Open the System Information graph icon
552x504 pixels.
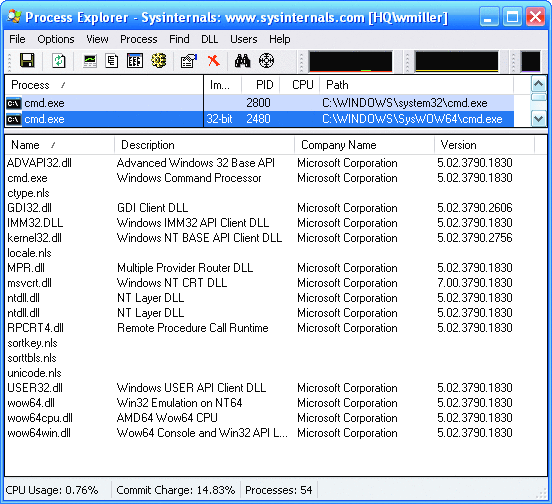pyautogui.click(x=90, y=61)
